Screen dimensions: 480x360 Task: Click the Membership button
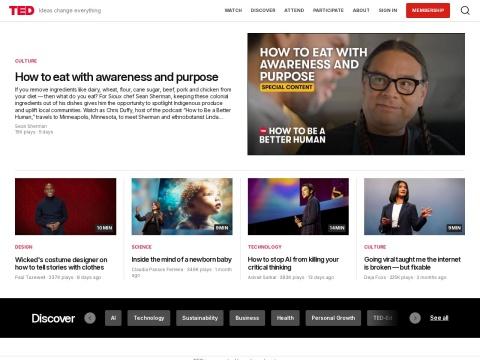[428, 10]
